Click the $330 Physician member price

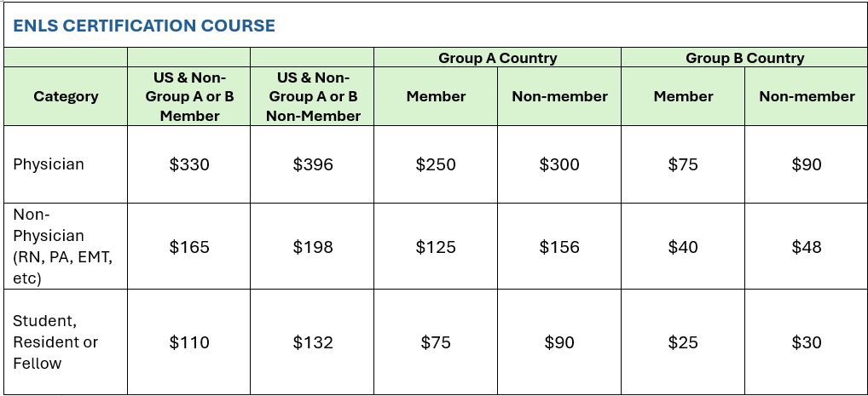coord(189,164)
